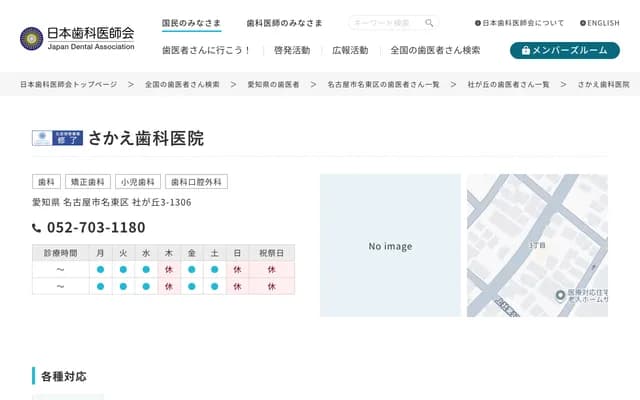Click the 矯正歯科 specialty tag

point(87,182)
